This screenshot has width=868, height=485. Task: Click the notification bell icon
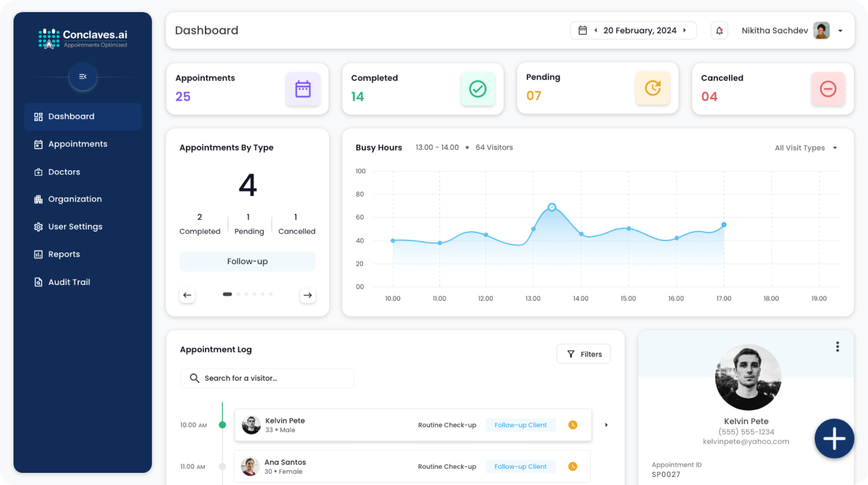point(719,30)
